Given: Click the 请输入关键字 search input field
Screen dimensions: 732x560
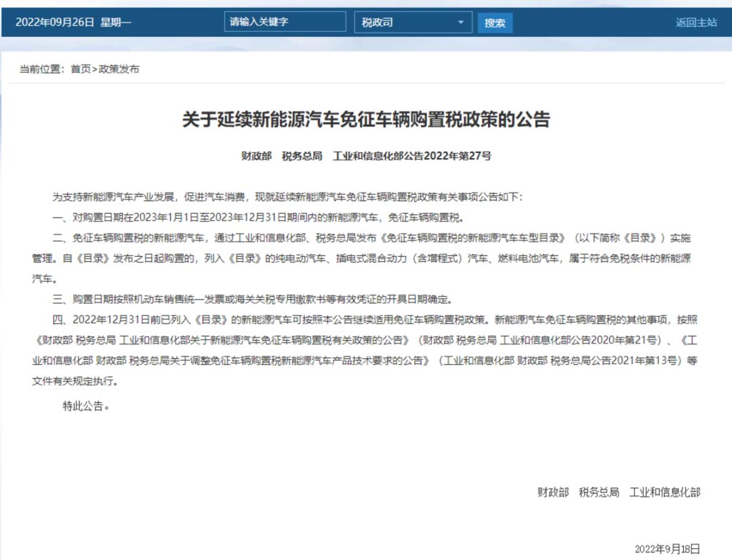Looking at the screenshot, I should pos(285,22).
